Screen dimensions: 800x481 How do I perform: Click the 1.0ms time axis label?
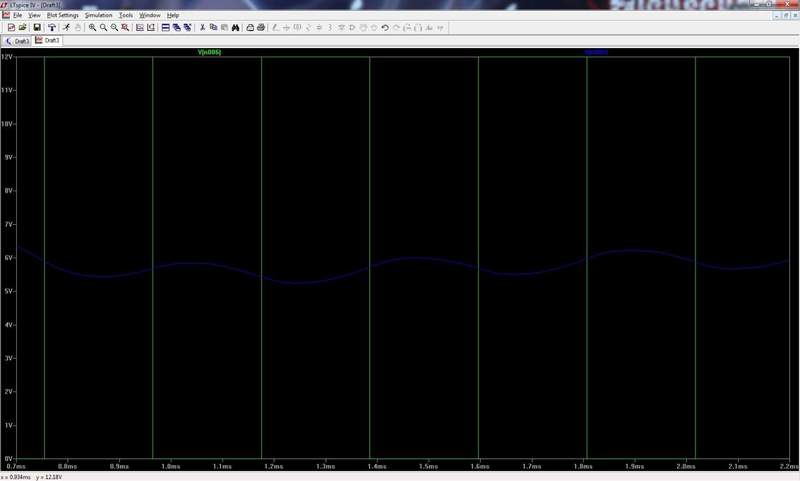pyautogui.click(x=171, y=466)
